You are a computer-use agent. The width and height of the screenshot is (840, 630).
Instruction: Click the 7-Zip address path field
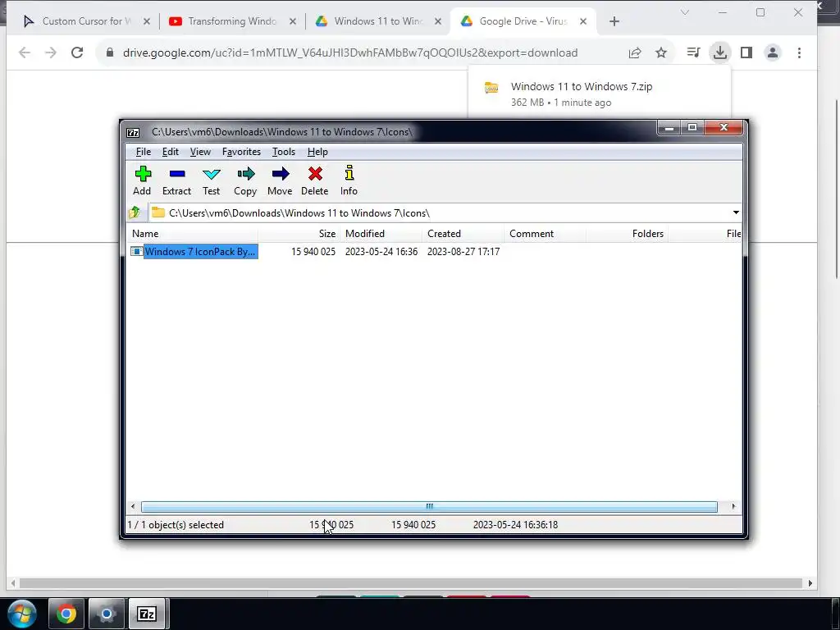[x=440, y=212]
